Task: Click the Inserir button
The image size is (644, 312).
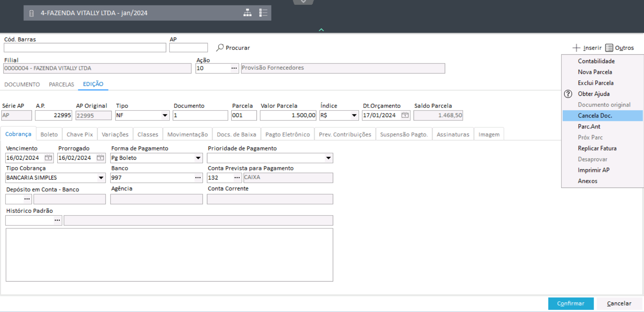Action: pos(587,48)
